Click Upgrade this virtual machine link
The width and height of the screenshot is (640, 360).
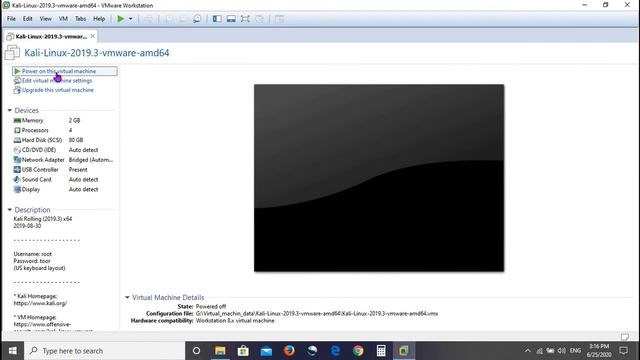pos(58,90)
